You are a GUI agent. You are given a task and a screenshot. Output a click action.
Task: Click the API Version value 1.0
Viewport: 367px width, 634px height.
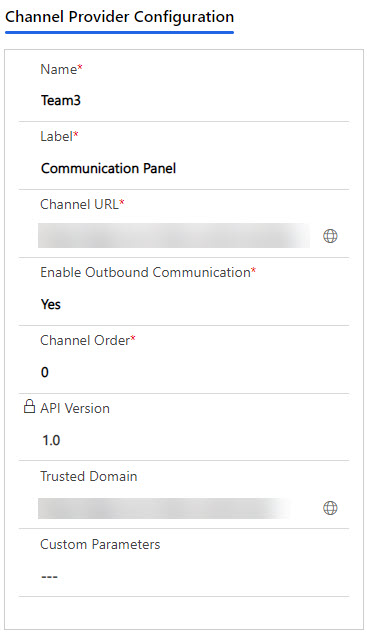[51, 440]
